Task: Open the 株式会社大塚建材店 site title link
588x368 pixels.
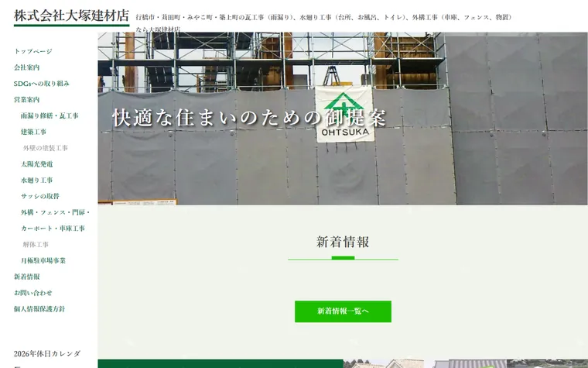Action: (x=71, y=15)
